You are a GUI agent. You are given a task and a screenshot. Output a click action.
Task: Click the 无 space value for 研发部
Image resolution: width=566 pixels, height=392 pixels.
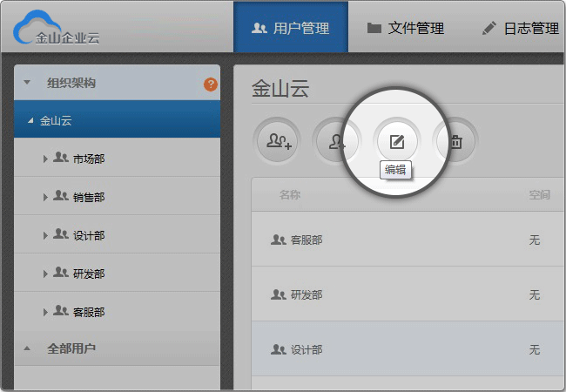tap(535, 294)
